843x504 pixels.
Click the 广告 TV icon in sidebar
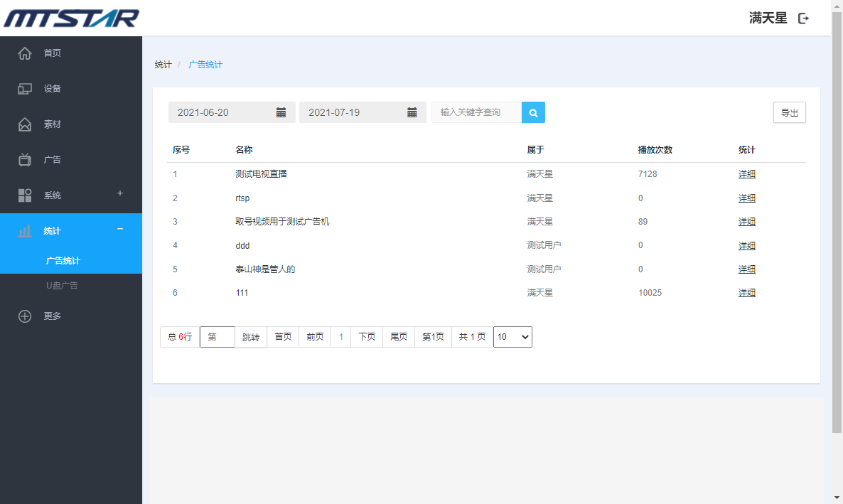pyautogui.click(x=25, y=160)
